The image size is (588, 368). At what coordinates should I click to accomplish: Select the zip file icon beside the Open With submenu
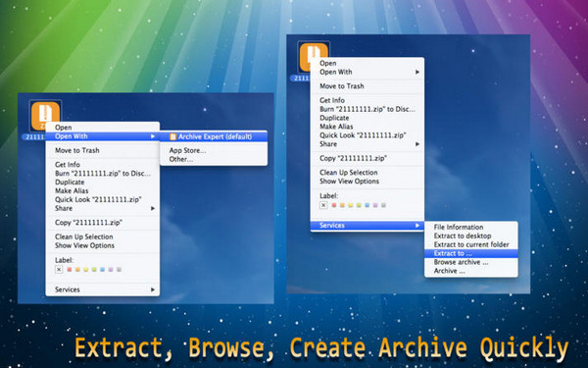click(45, 116)
